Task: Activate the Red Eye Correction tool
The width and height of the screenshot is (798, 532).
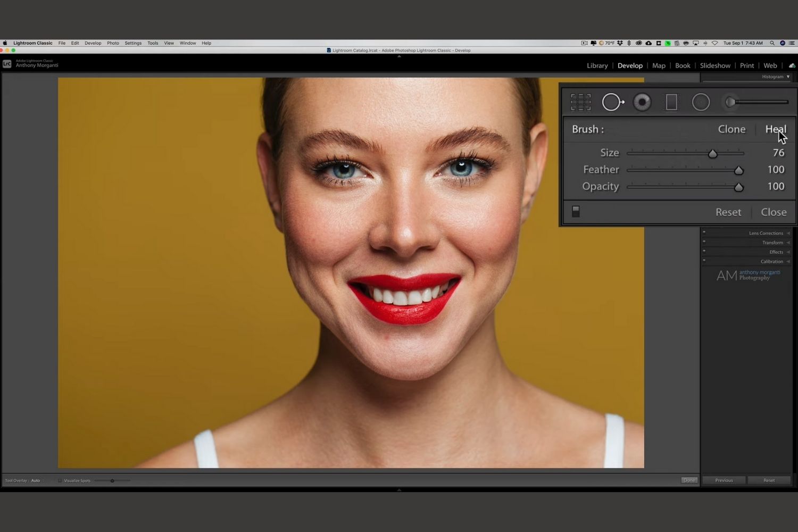Action: click(642, 102)
